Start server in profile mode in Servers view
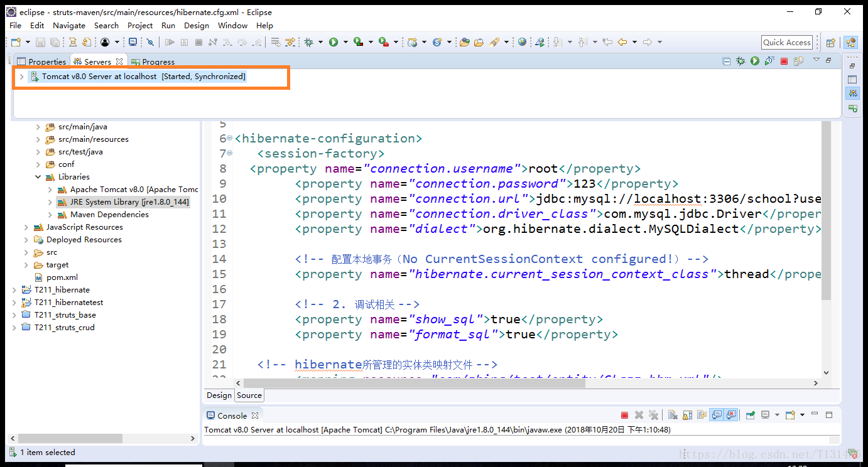Image resolution: width=868 pixels, height=467 pixels. [x=769, y=61]
